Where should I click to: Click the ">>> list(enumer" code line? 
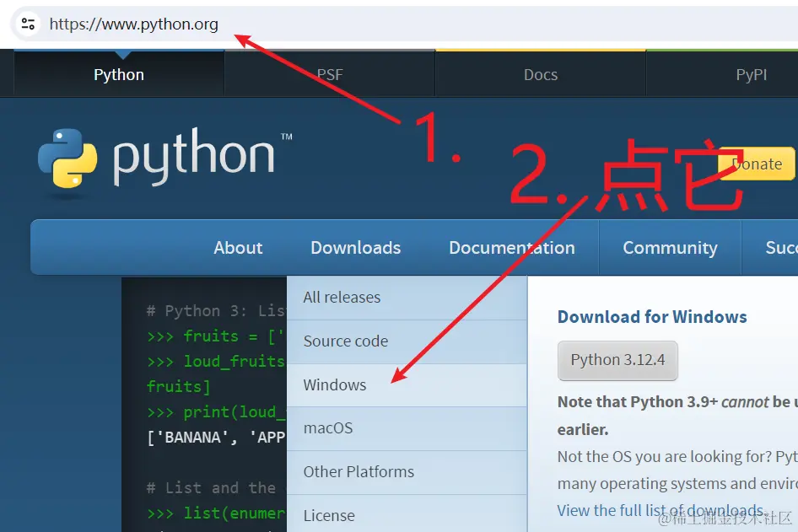[x=216, y=513]
